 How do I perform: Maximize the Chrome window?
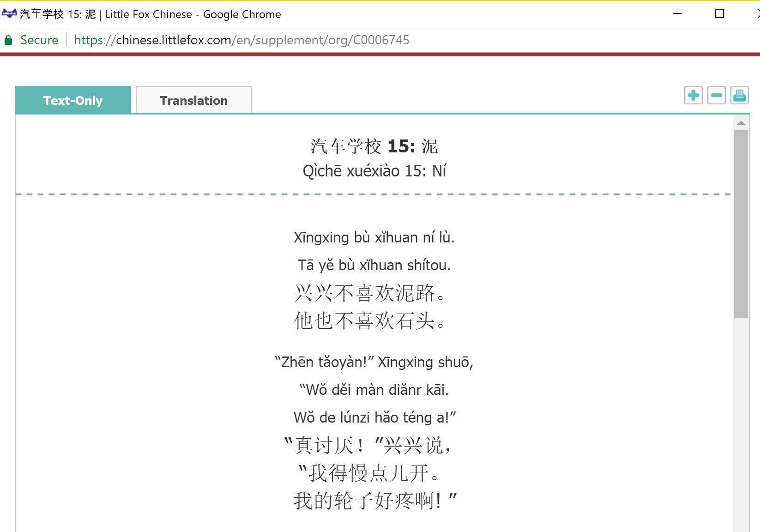[x=719, y=14]
